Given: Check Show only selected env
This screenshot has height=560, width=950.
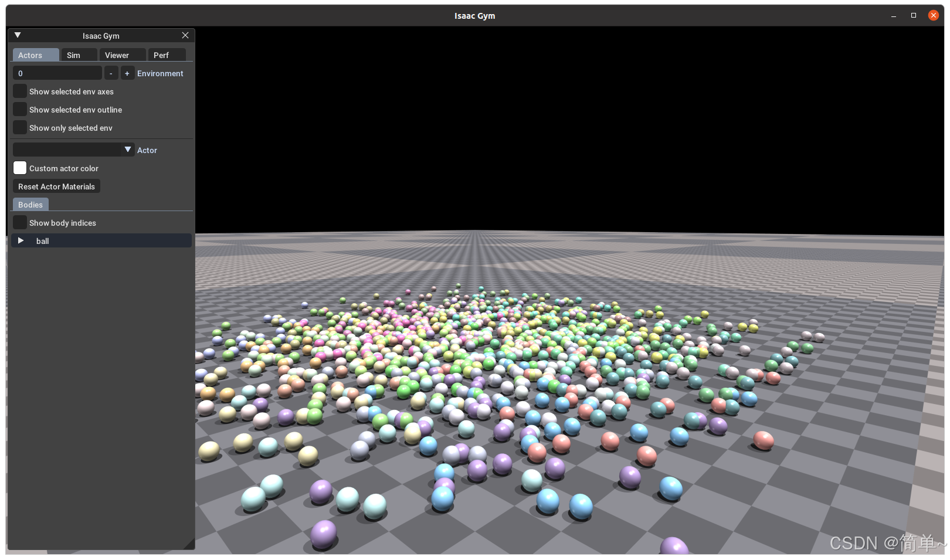Looking at the screenshot, I should coord(20,128).
